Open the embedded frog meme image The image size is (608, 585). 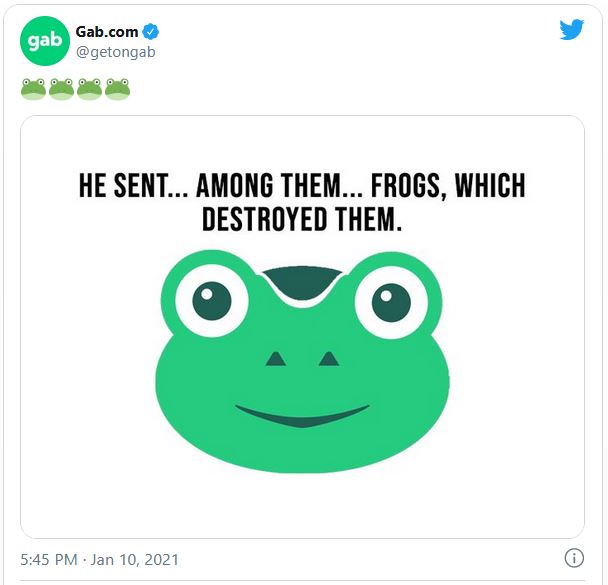pyautogui.click(x=302, y=327)
